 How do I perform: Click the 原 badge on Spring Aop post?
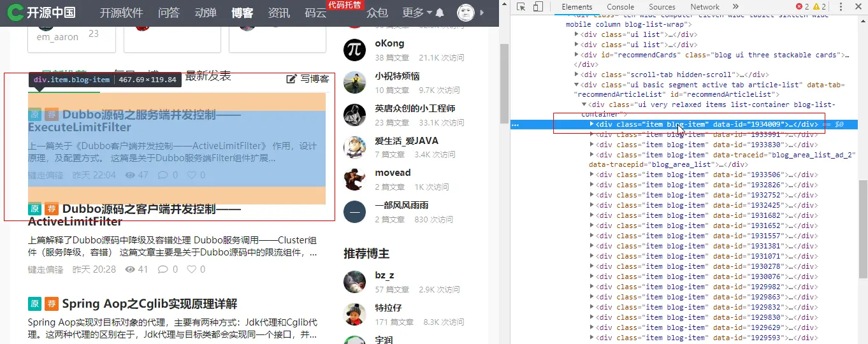35,304
